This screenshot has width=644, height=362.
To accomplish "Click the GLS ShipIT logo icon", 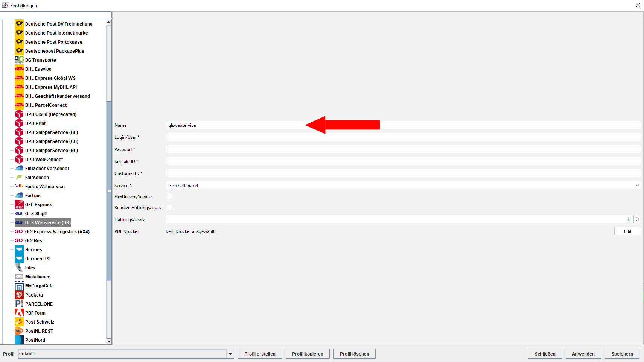I will point(19,213).
